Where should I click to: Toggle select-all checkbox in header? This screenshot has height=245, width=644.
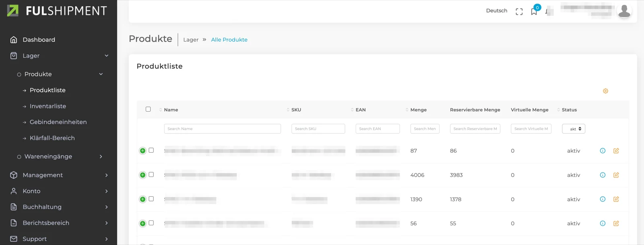pyautogui.click(x=148, y=109)
